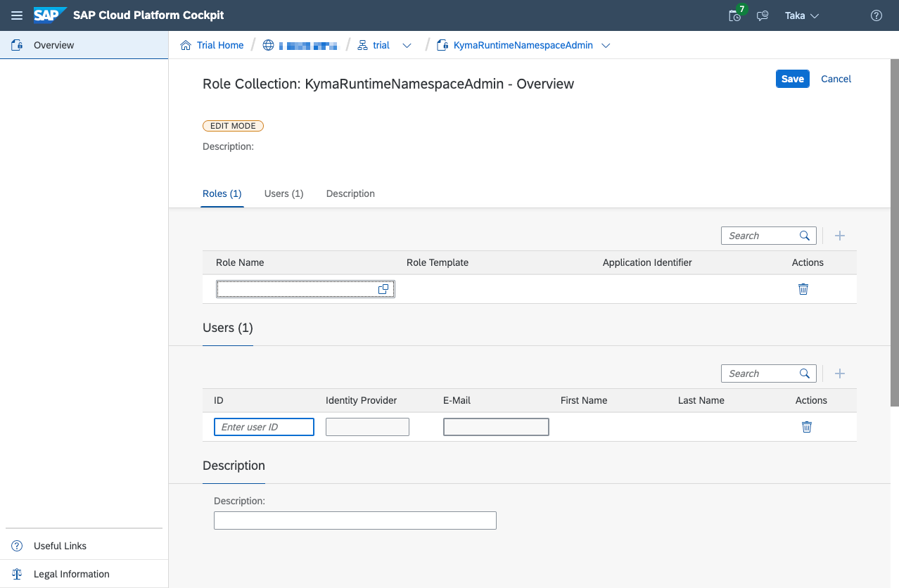Expand KymaRuntimeNamespaceAdmin breadcrumb chevron
Screen dimensions: 899x588
pyautogui.click(x=606, y=46)
